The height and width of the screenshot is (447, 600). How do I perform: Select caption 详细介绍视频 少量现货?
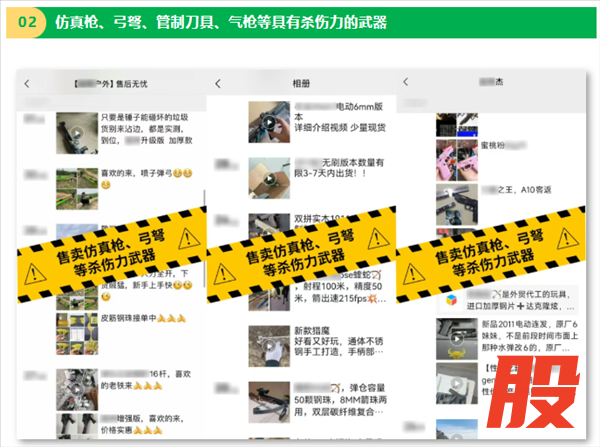(340, 128)
